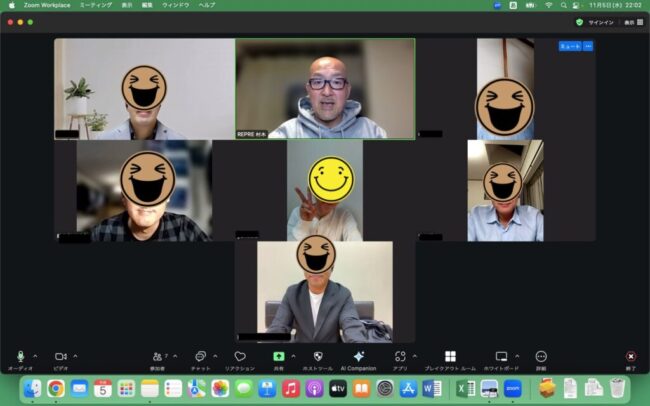Expand the share options chevron
This screenshot has height=406, width=650.
point(293,356)
